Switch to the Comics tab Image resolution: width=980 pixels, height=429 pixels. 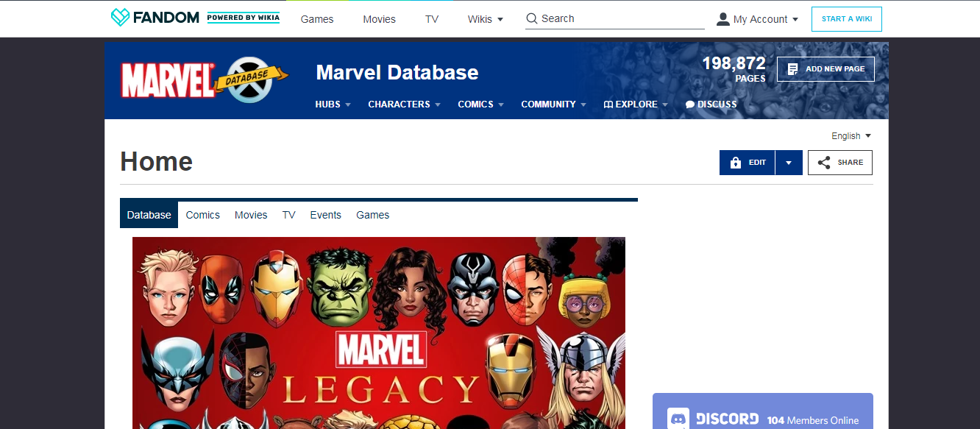point(203,215)
